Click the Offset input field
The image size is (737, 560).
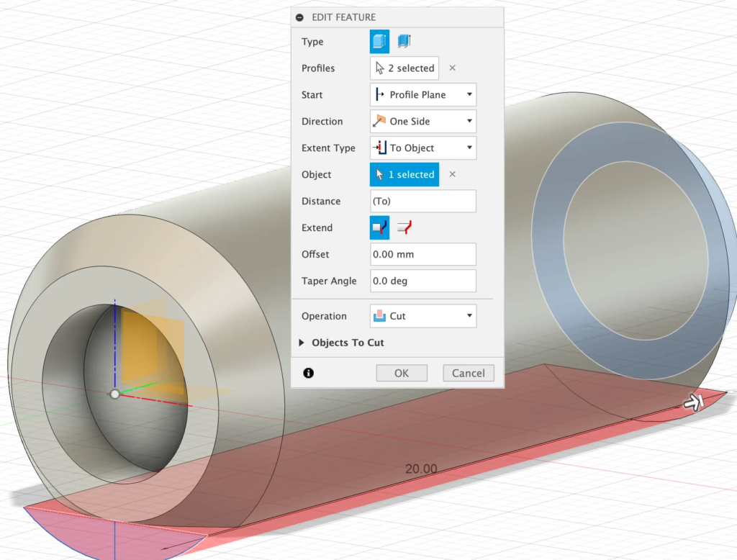point(423,254)
